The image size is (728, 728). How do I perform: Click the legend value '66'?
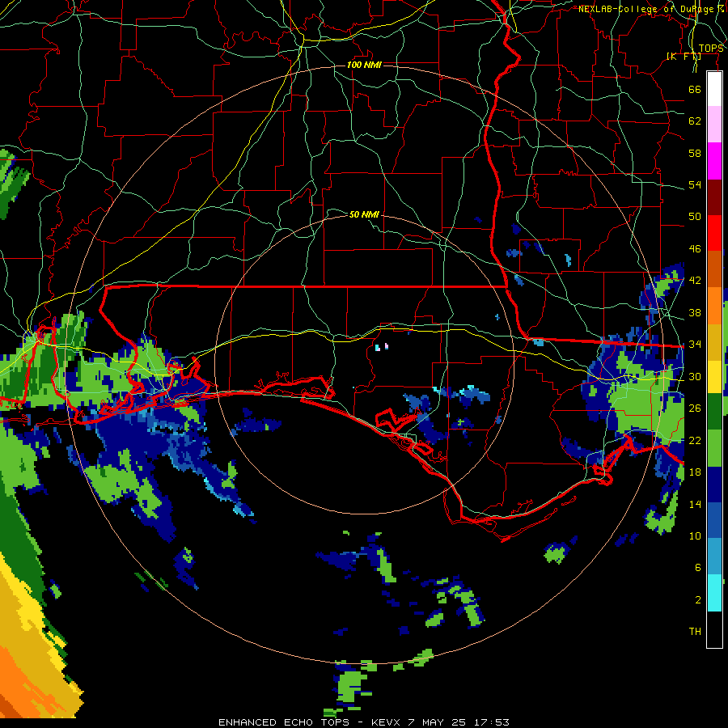pyautogui.click(x=695, y=89)
